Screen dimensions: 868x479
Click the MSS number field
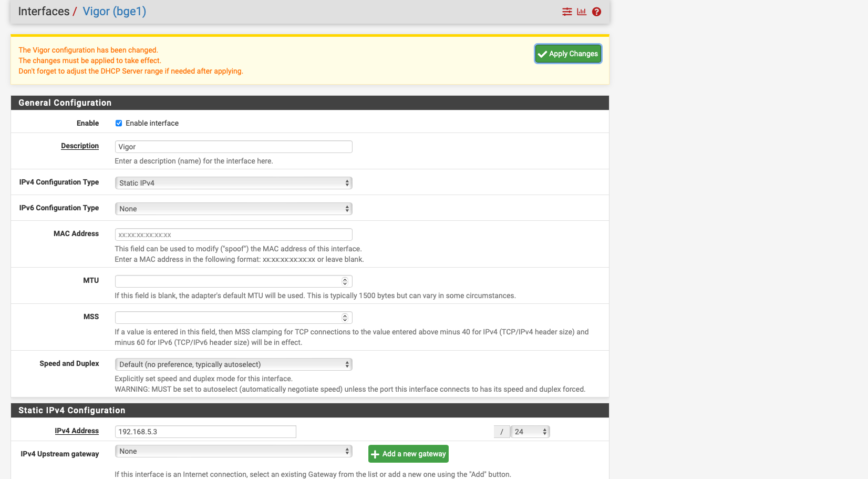click(233, 318)
